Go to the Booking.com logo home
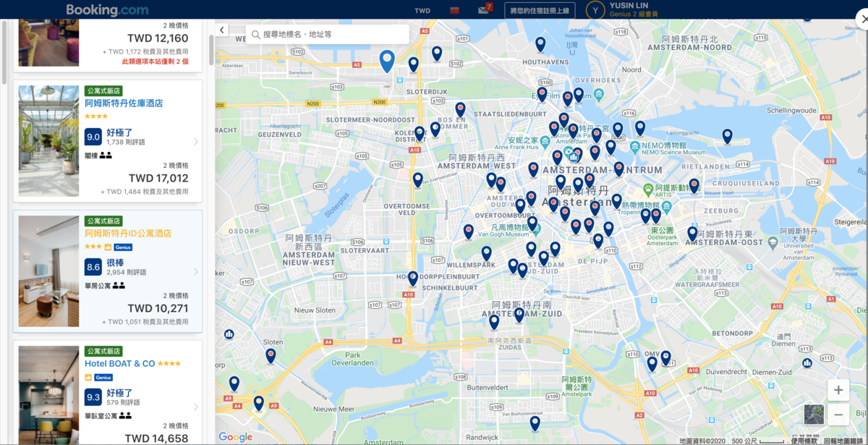The image size is (868, 445). click(107, 10)
